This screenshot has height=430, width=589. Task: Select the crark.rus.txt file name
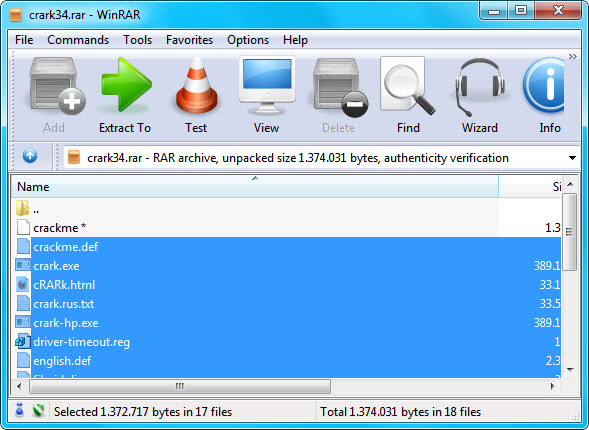tap(63, 304)
